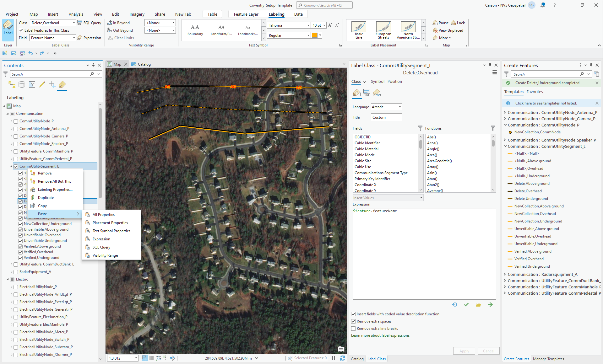Open the Language Arcade dropdown
This screenshot has width=603, height=364.
[387, 107]
